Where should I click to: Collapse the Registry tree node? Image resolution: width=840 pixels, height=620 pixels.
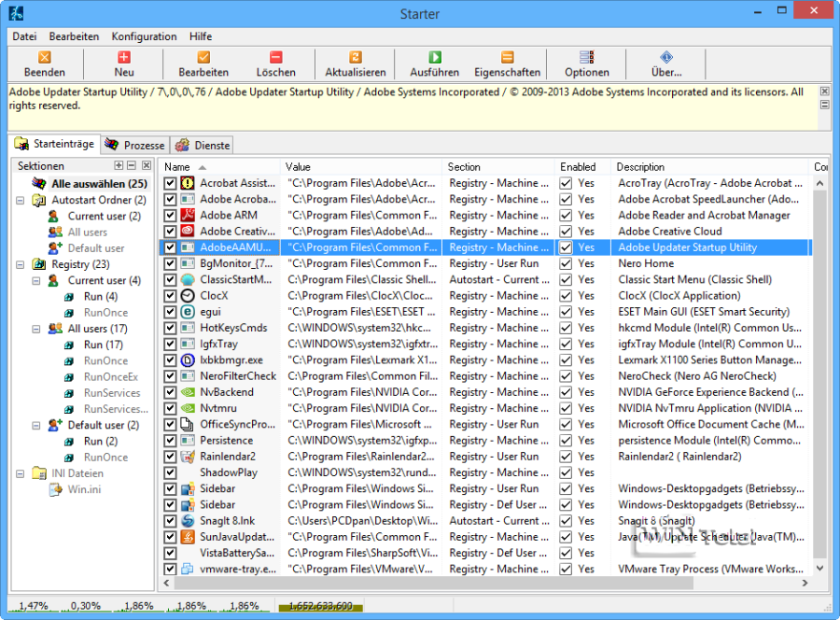coord(21,264)
